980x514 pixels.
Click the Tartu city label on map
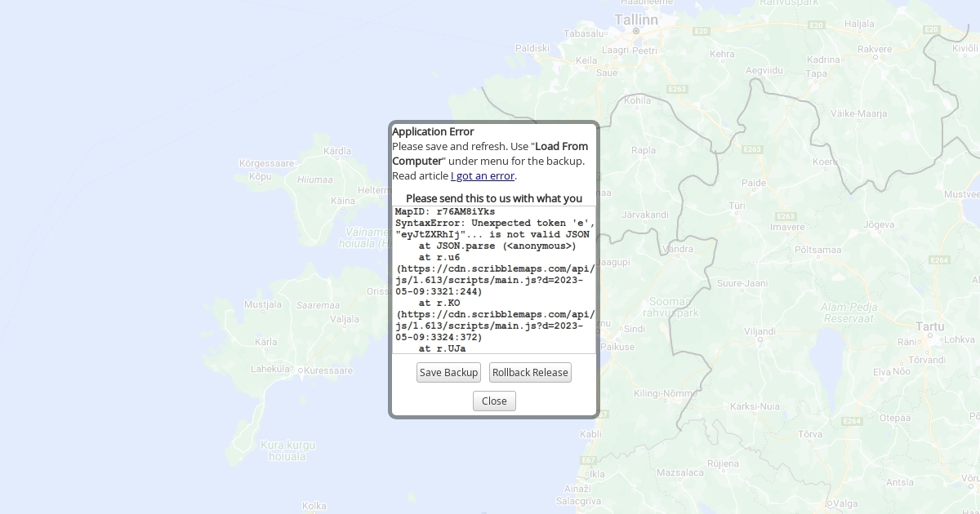pyautogui.click(x=929, y=326)
